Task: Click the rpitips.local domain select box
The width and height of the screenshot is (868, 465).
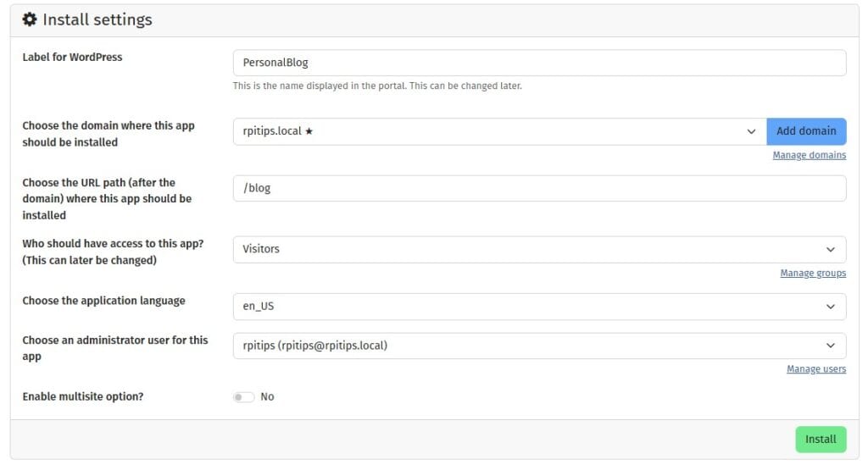Action: point(499,131)
